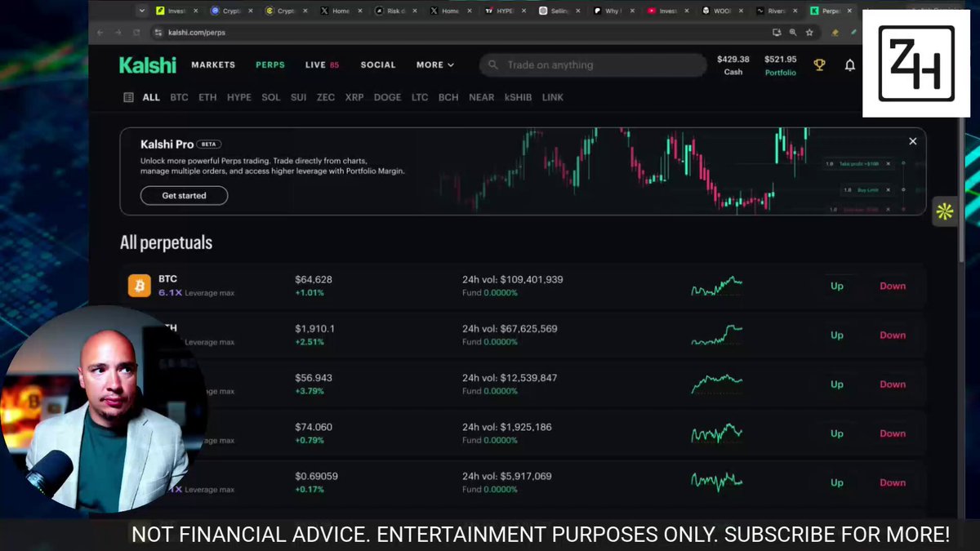Click Down on the $1,910.1 row
The width and height of the screenshot is (980, 551).
click(x=893, y=335)
